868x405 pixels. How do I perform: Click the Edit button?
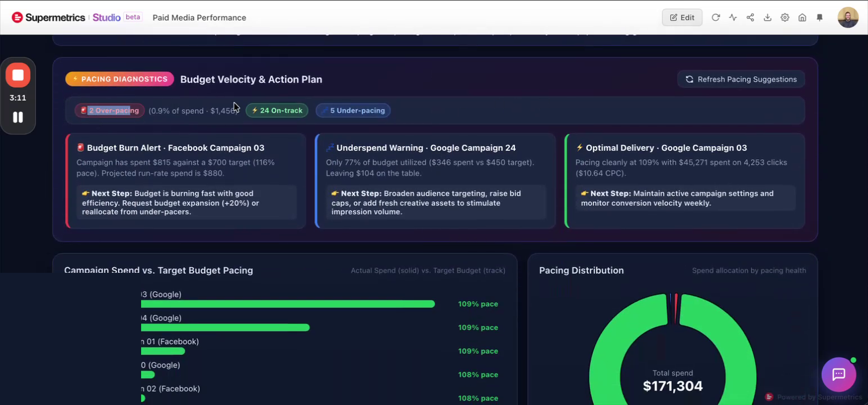(682, 17)
